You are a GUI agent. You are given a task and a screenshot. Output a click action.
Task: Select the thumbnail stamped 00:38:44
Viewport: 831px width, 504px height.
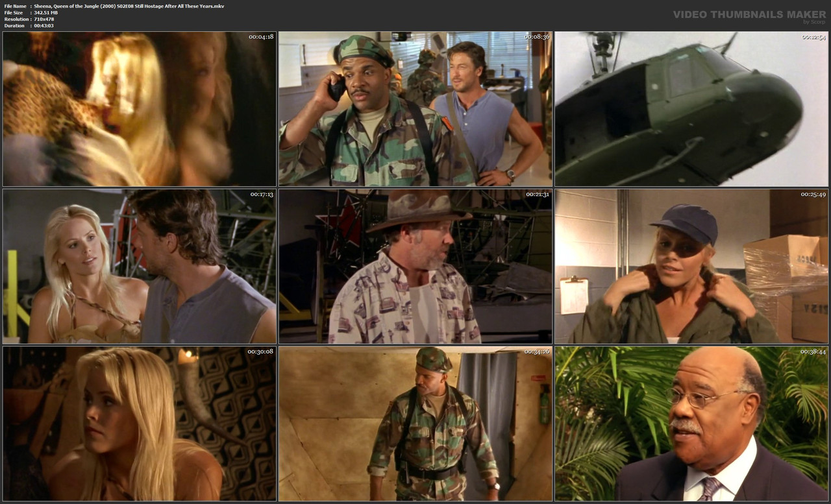pyautogui.click(x=691, y=424)
